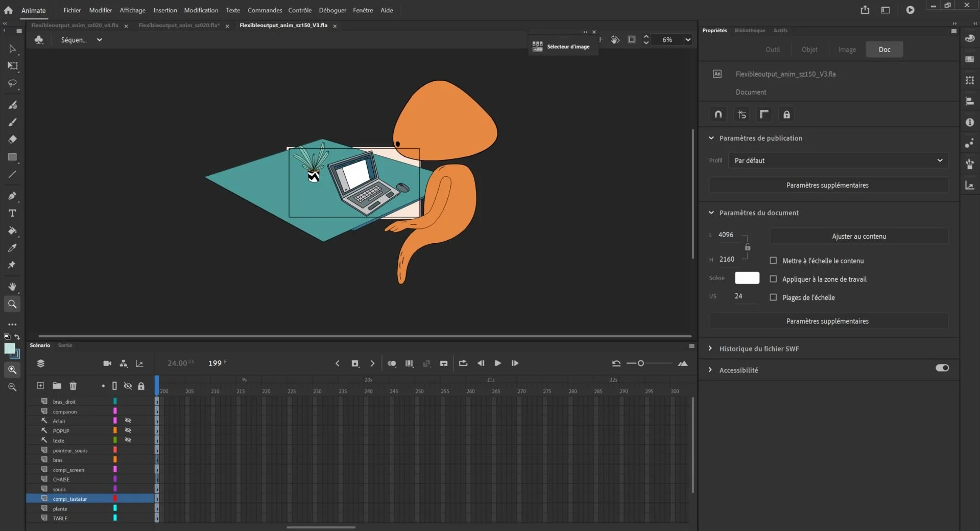
Task: Show the hidden éclair layer
Action: [128, 421]
